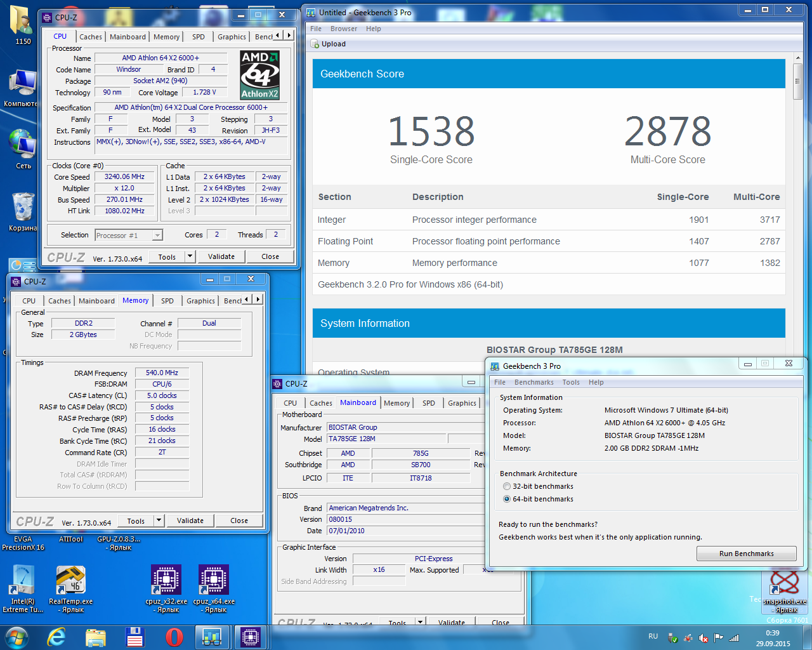Open the Сеть network desktop icon
This screenshot has width=812, height=650.
point(23,150)
